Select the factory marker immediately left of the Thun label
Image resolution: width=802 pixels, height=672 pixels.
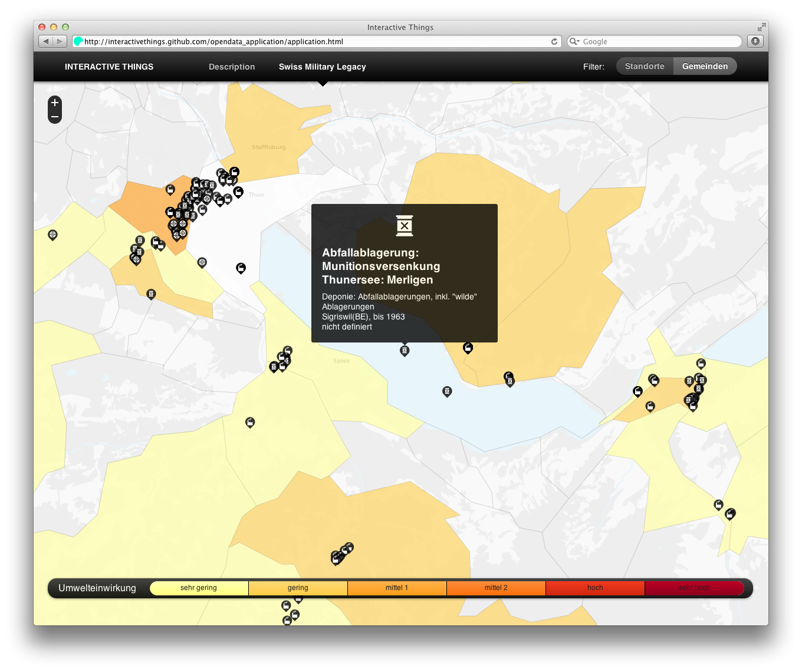[x=238, y=192]
